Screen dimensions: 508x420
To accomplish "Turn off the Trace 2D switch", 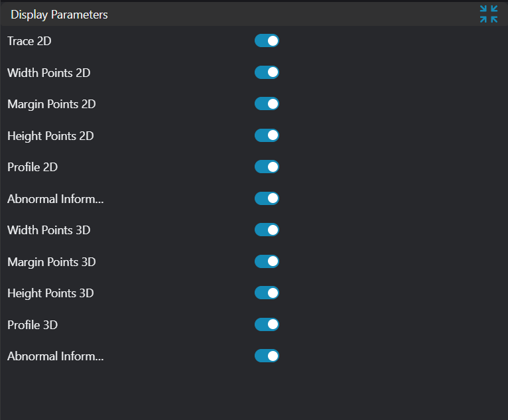I will click(267, 41).
